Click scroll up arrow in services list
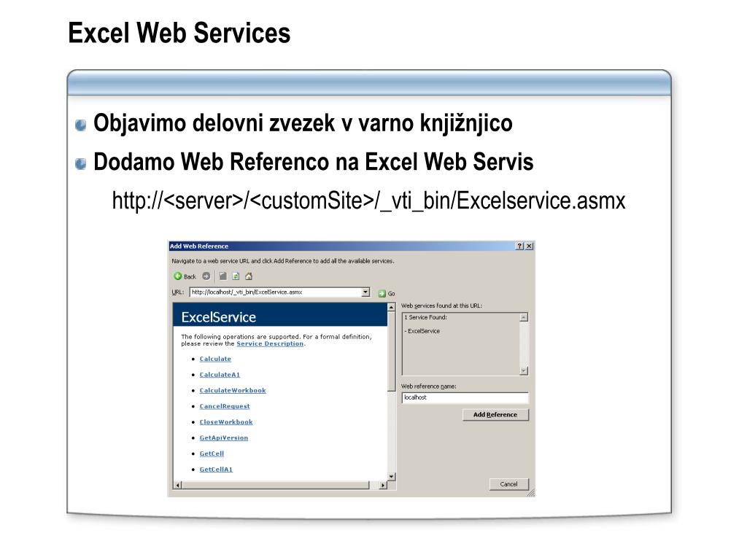The height and width of the screenshot is (560, 747). (524, 317)
